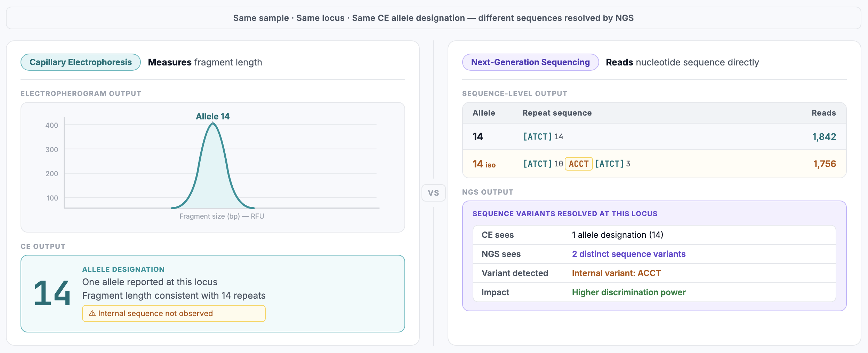Click the 'ELECTROPHEROGRAM OUTPUT' section label
This screenshot has height=353, width=868.
point(81,94)
